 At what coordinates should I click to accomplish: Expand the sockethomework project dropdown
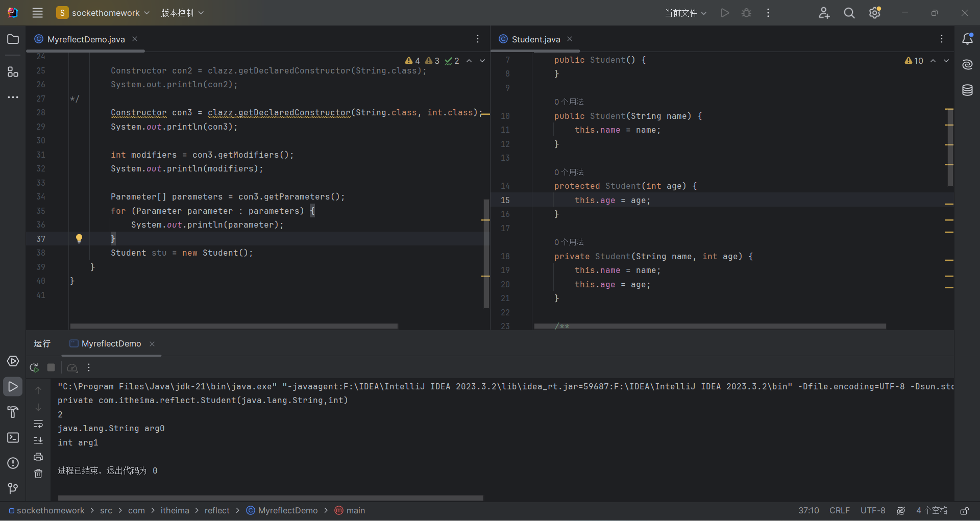click(103, 13)
